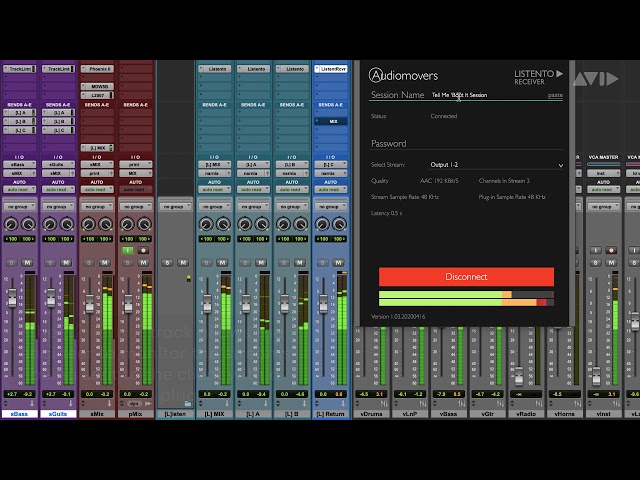Open the Listento insert on [L] A
The width and height of the screenshot is (640, 480).
click(253, 69)
